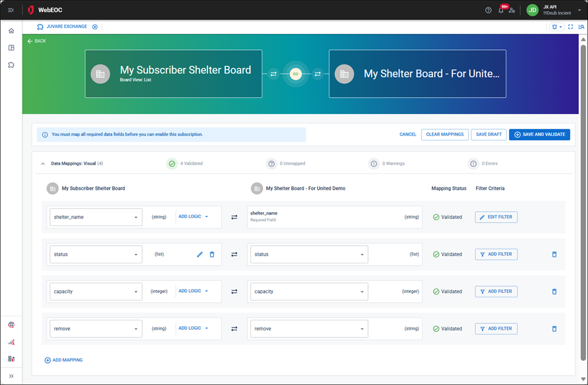
Task: Select My Subscriber Shelter Board card
Action: coord(173,74)
